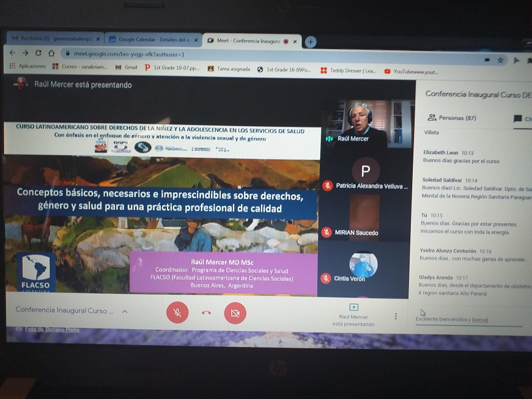Expand meeting details 'Conferencia Inaugural Curso ...' chevron
The width and height of the screenshot is (532, 399).
click(125, 311)
